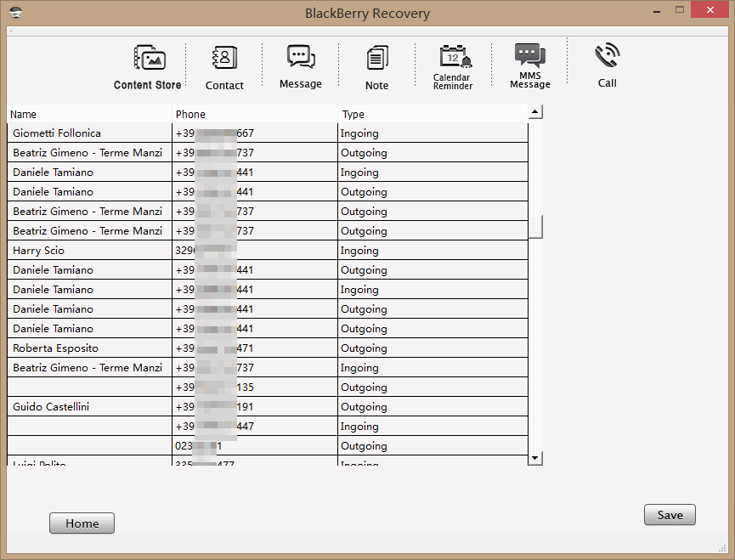Viewport: 735px width, 560px height.
Task: Click the BlackBerry Recovery app icon in title bar
Action: point(15,12)
